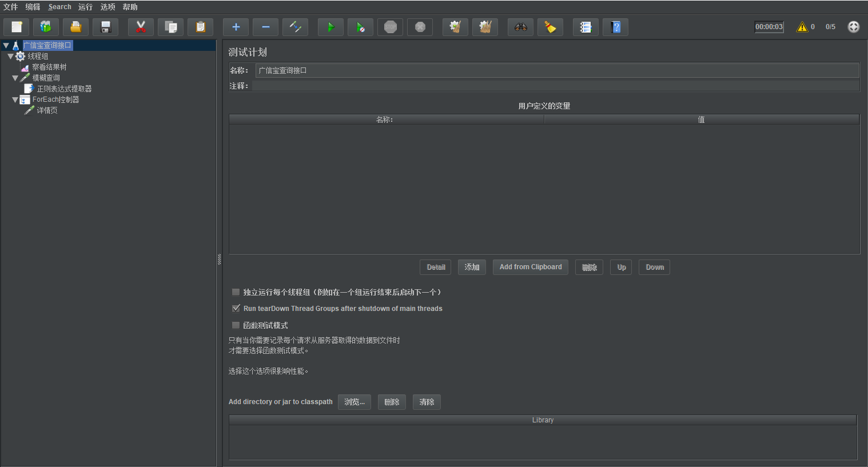Screen dimensions: 868x467
Task: Click the Down button
Action: [x=654, y=267]
